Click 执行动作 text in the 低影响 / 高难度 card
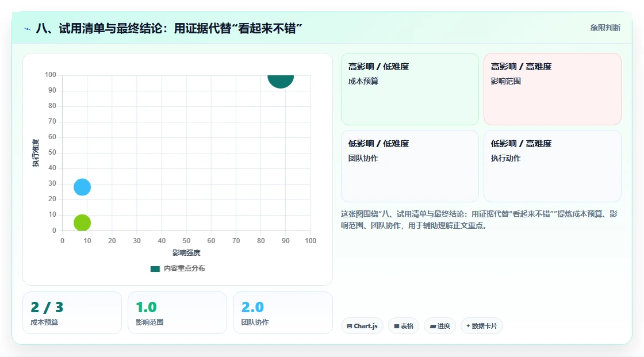This screenshot has width=644, height=357. 506,158
